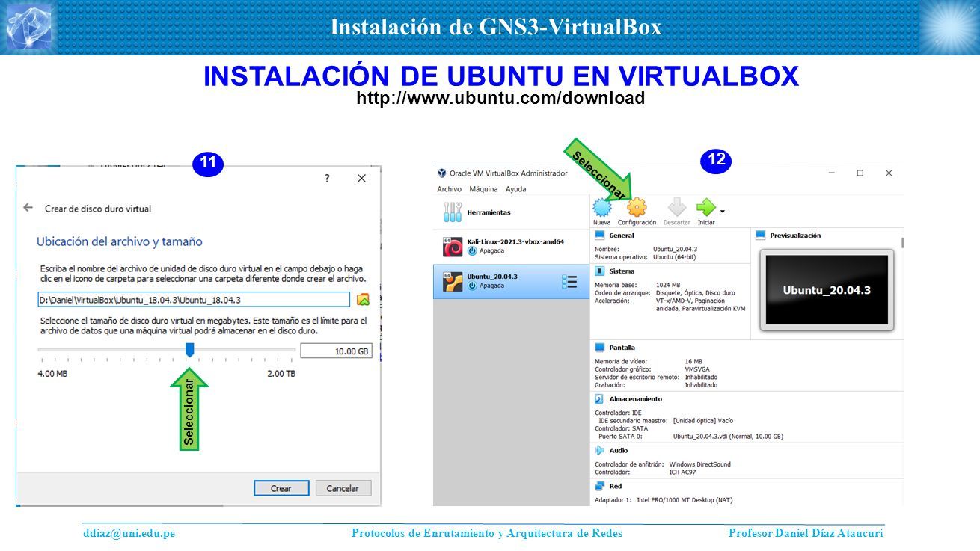
Task: Click the 'ICH AC97' controller value
Action: pos(682,472)
